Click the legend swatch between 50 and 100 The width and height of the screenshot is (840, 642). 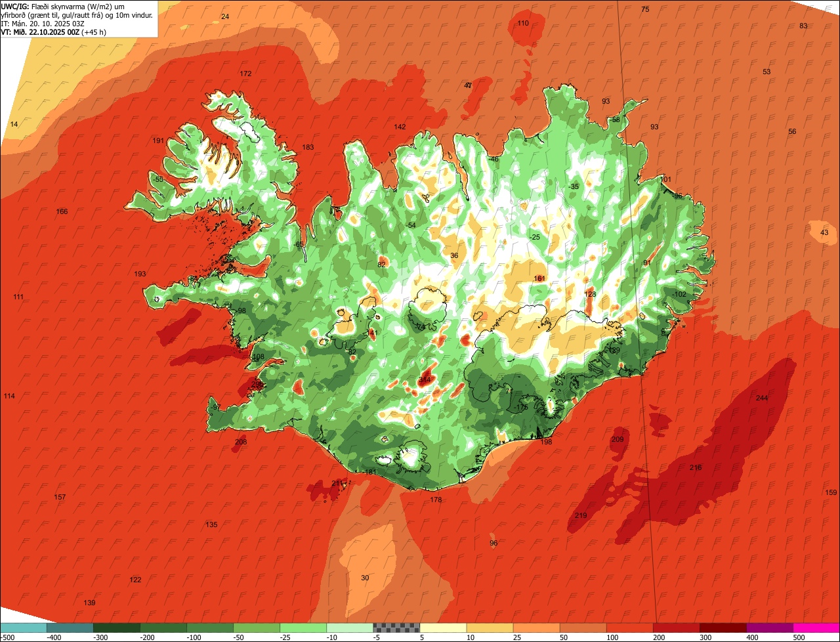(582, 628)
